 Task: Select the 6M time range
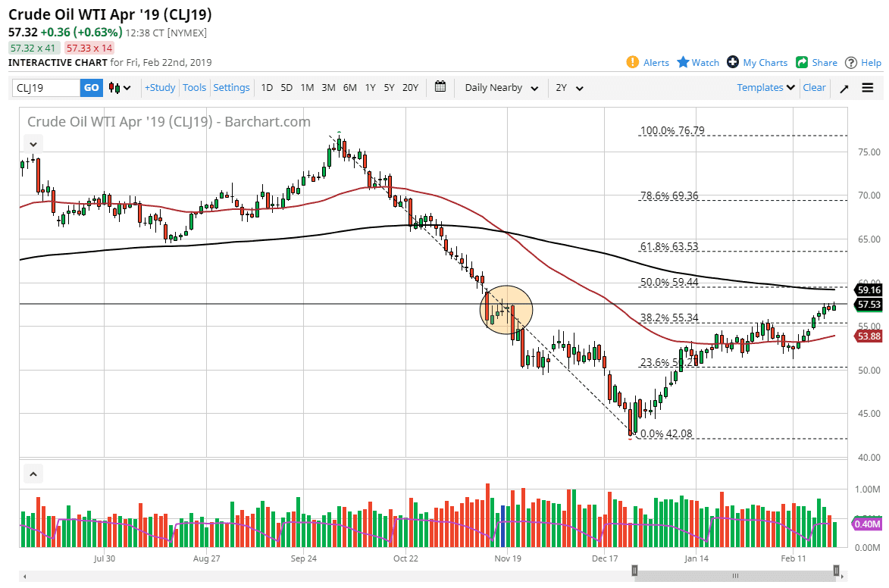(349, 88)
